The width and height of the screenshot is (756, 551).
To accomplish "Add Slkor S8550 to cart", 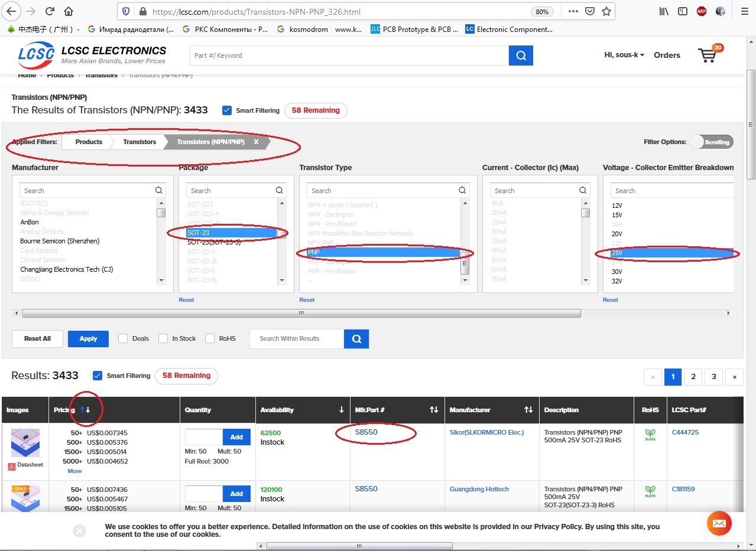I will pos(236,437).
